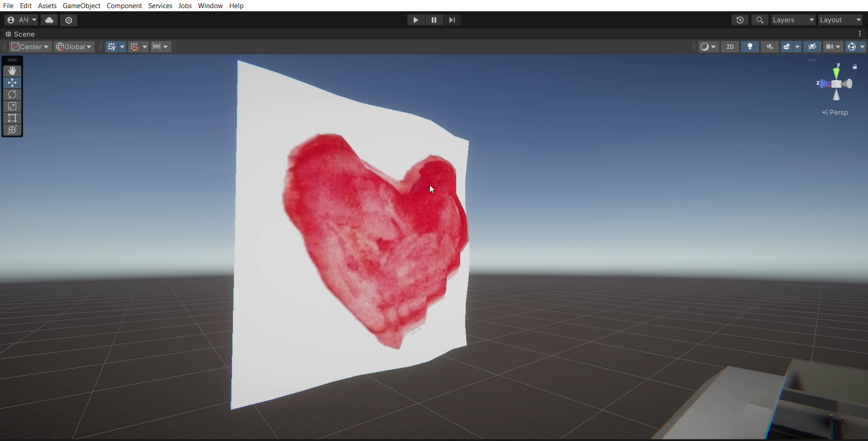
Task: Open Undo History with the clock icon
Action: [740, 20]
